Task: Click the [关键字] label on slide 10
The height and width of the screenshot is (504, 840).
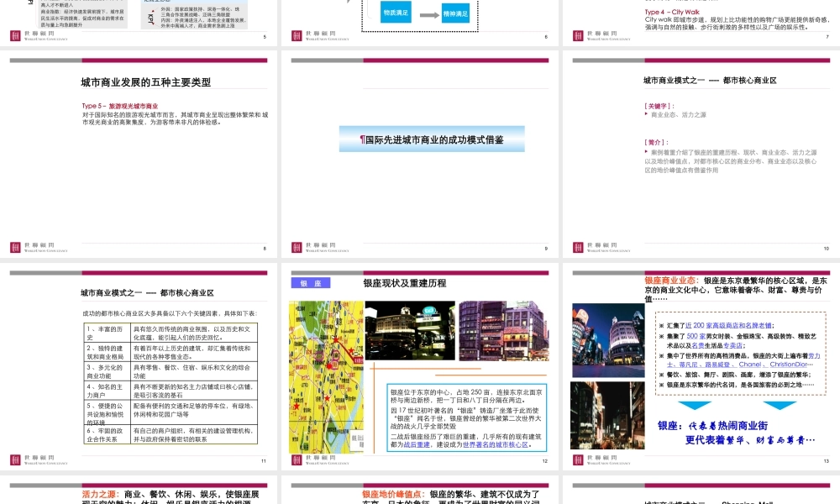Action: [x=659, y=106]
